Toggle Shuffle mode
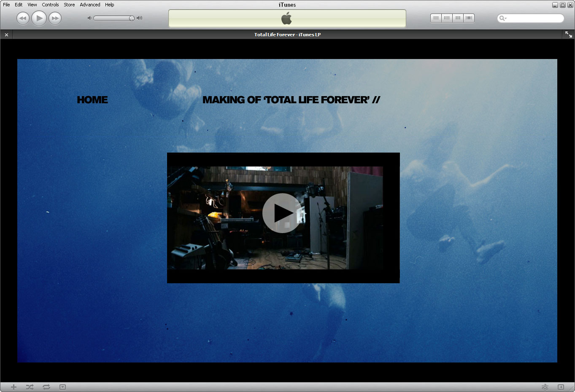 click(x=30, y=387)
